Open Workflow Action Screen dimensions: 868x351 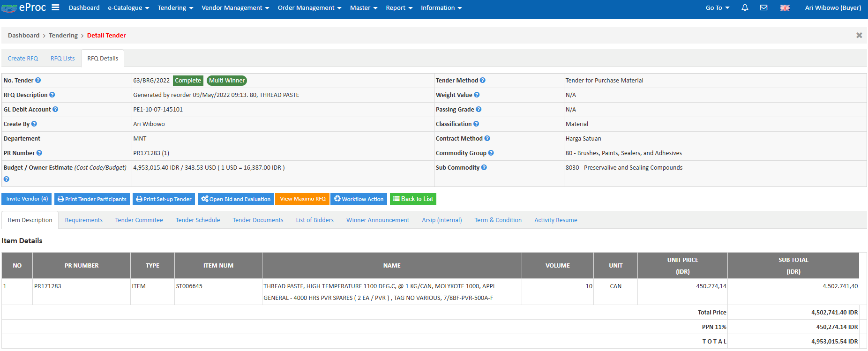pos(359,199)
